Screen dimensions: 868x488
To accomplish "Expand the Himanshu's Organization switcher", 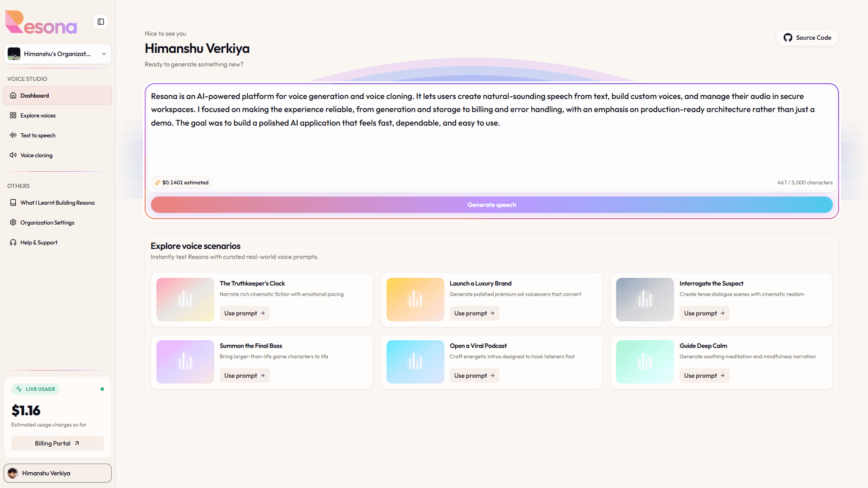I will [57, 54].
